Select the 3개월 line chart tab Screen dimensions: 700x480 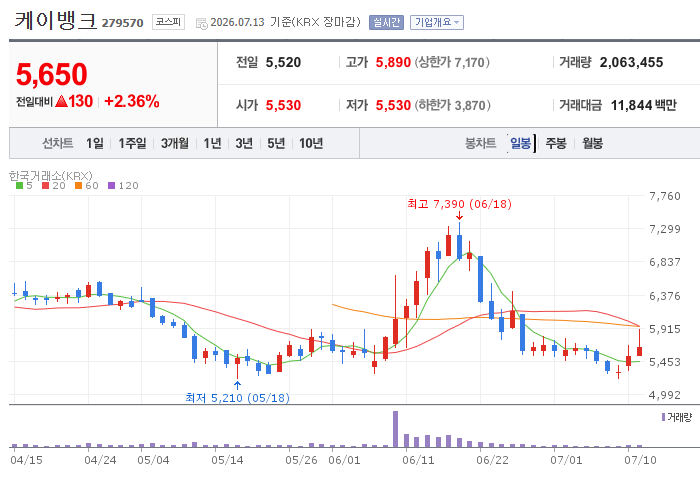[x=175, y=143]
